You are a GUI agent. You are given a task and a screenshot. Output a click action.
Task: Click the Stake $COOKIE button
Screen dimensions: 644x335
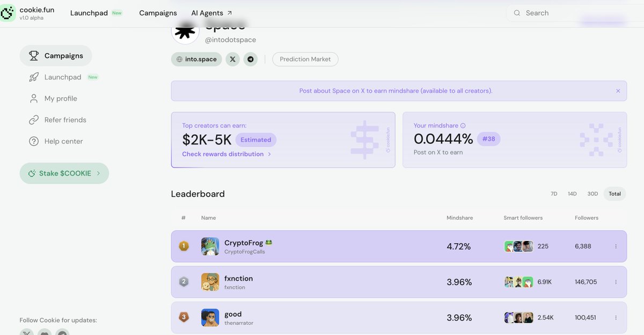click(64, 173)
